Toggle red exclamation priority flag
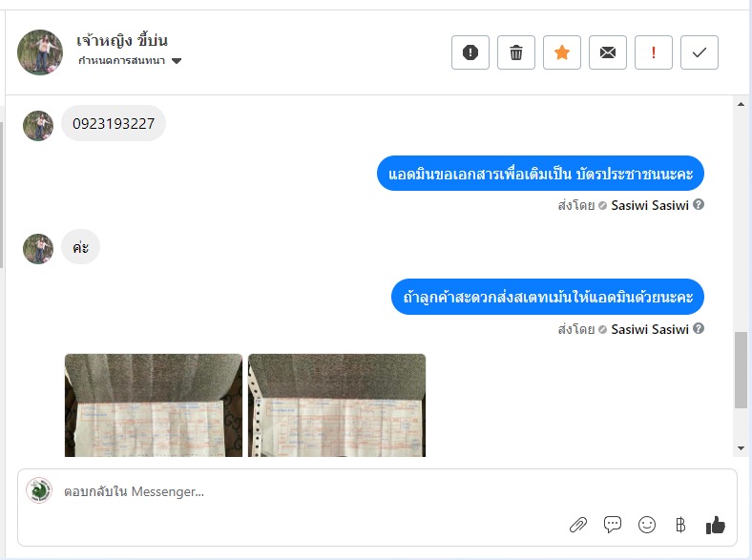The width and height of the screenshot is (752, 560). click(653, 52)
